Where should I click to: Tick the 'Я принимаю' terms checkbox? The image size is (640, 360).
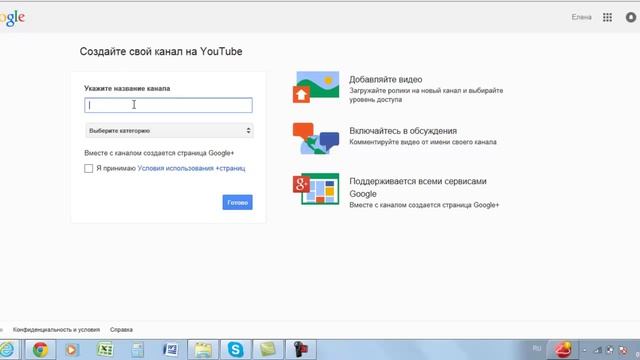click(89, 169)
